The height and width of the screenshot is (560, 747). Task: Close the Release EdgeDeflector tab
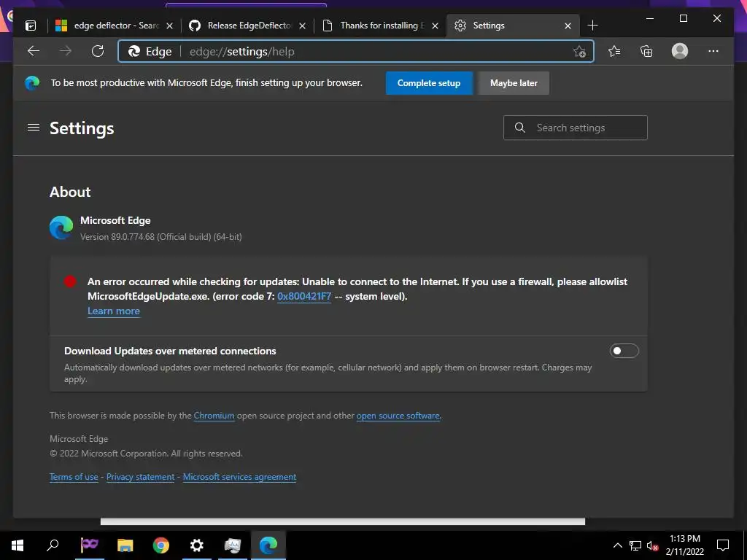tap(302, 26)
